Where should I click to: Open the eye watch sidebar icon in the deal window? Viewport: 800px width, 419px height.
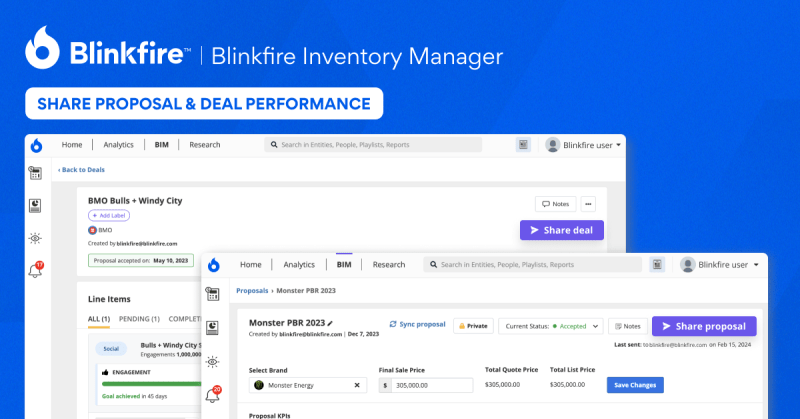coord(35,238)
